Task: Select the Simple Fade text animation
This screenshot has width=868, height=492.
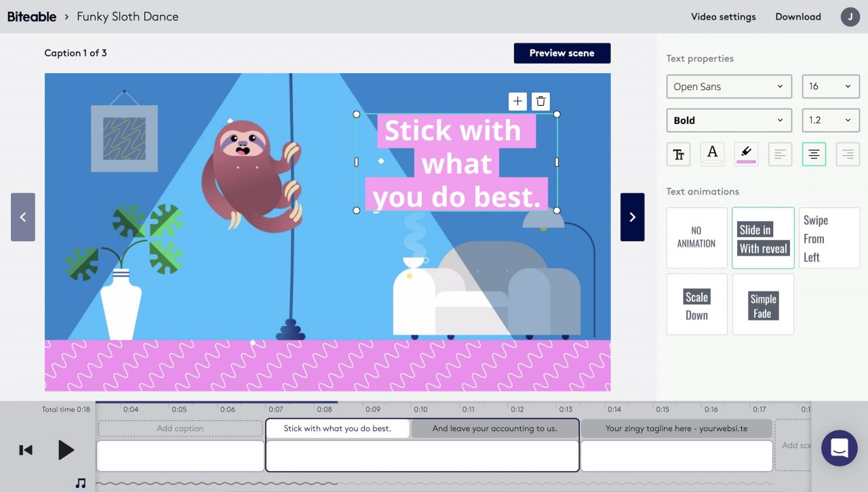Action: pyautogui.click(x=763, y=304)
